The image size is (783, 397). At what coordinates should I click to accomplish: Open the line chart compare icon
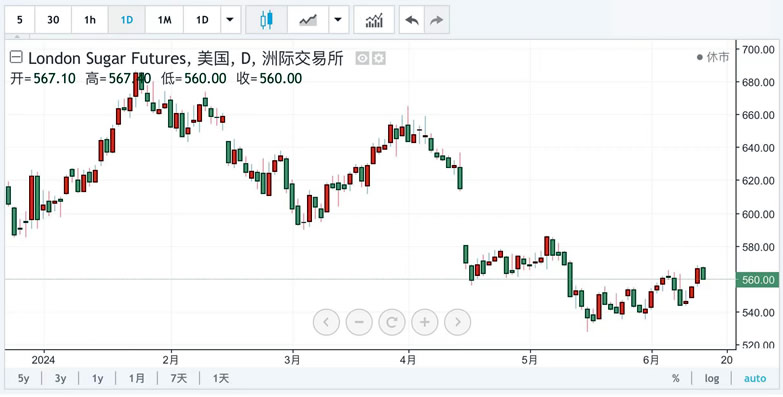pyautogui.click(x=308, y=20)
